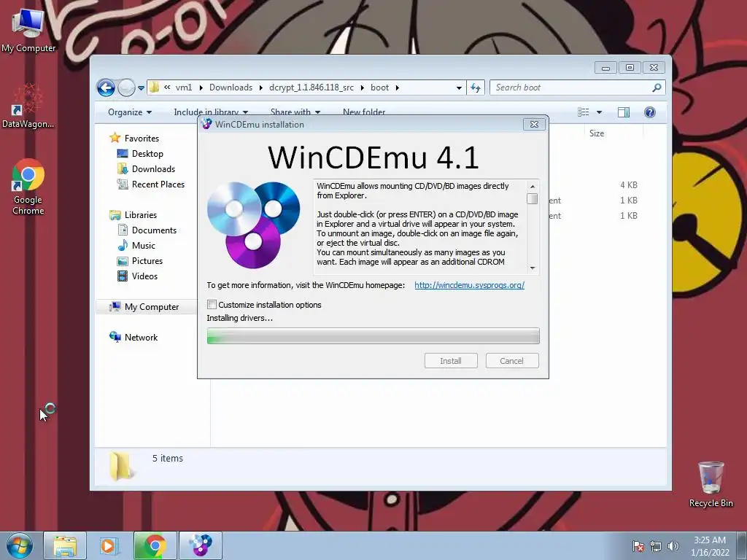Select My Computer in the sidebar
This screenshot has height=560, width=747.
(152, 307)
